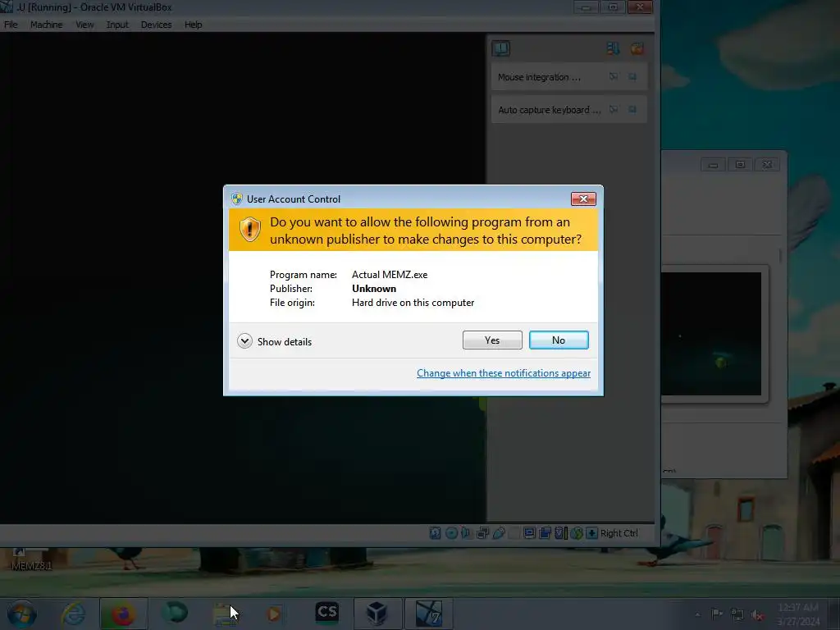840x630 pixels.
Task: Click the hard disk activity icon in VirtualBox status bar
Action: (x=435, y=533)
